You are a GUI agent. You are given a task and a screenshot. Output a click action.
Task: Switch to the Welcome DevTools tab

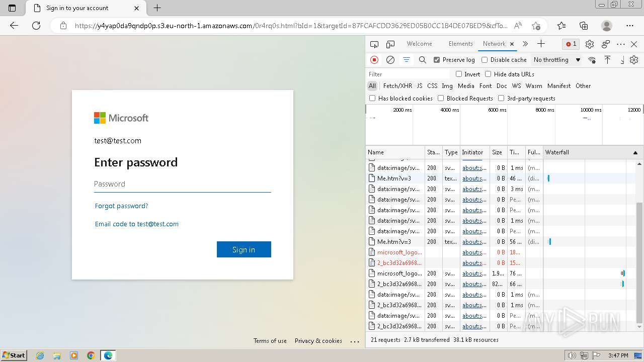(419, 44)
